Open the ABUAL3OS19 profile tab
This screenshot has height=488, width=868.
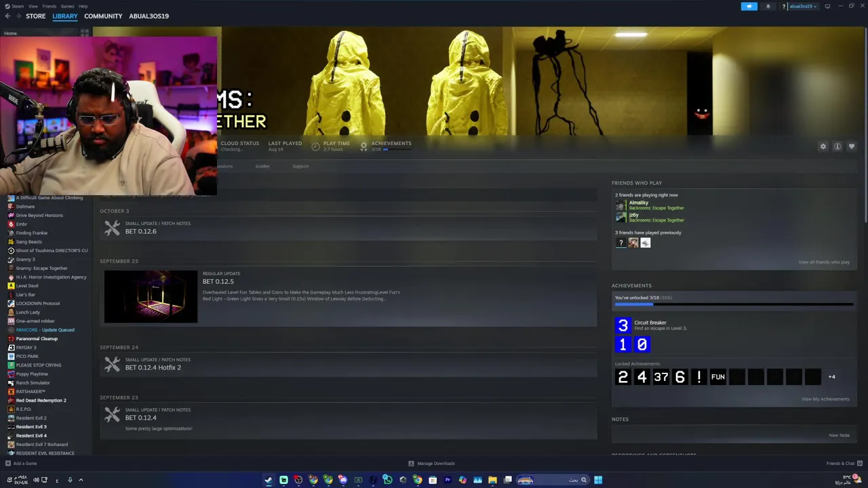(149, 16)
